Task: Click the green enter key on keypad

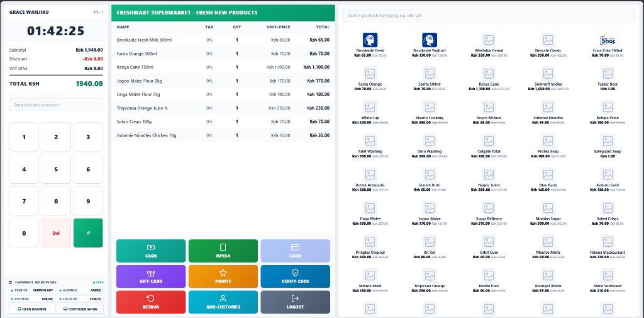Action: click(88, 233)
